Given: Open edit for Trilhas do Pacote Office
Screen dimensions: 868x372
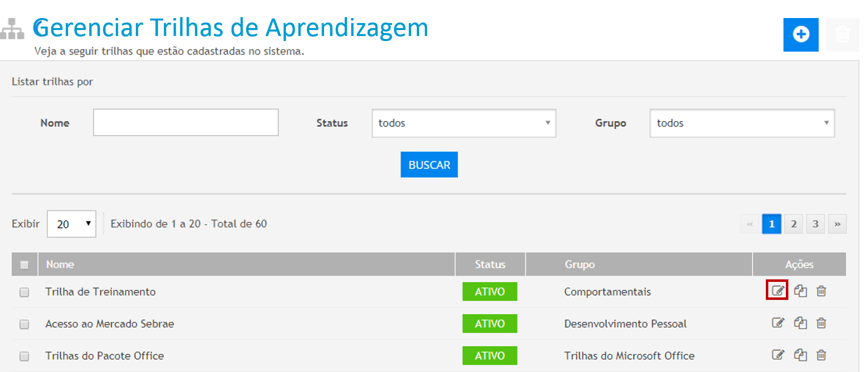Looking at the screenshot, I should tap(777, 355).
